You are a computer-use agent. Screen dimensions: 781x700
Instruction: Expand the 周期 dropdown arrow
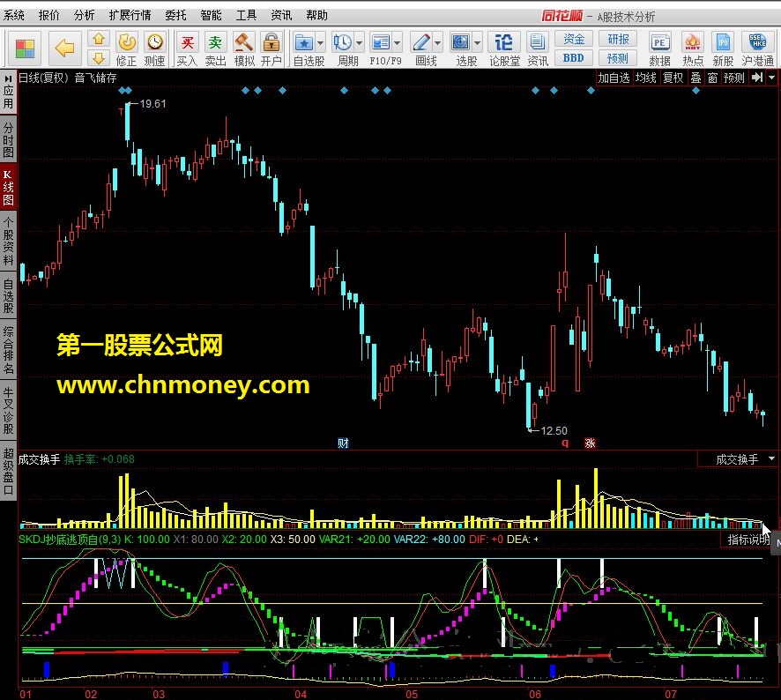coord(359,43)
